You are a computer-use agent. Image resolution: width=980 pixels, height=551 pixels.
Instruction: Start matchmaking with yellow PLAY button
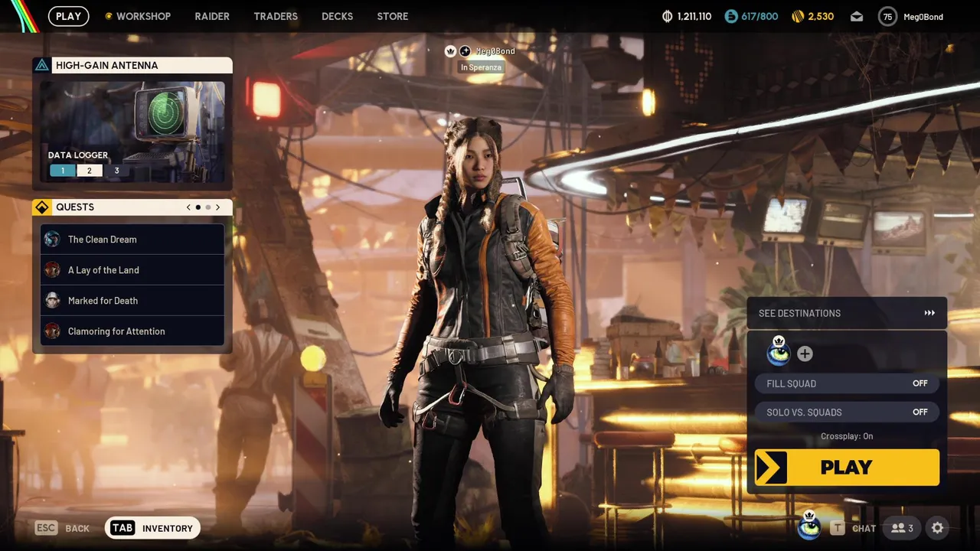coord(847,467)
